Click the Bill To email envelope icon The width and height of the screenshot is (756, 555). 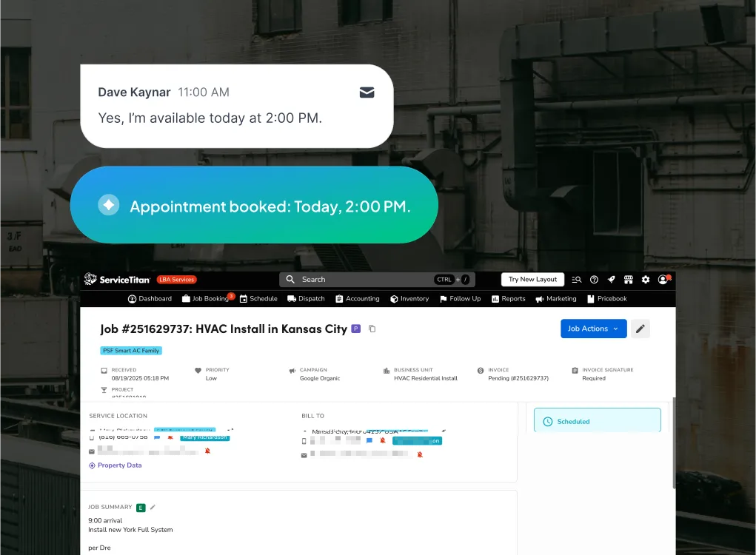pyautogui.click(x=304, y=455)
